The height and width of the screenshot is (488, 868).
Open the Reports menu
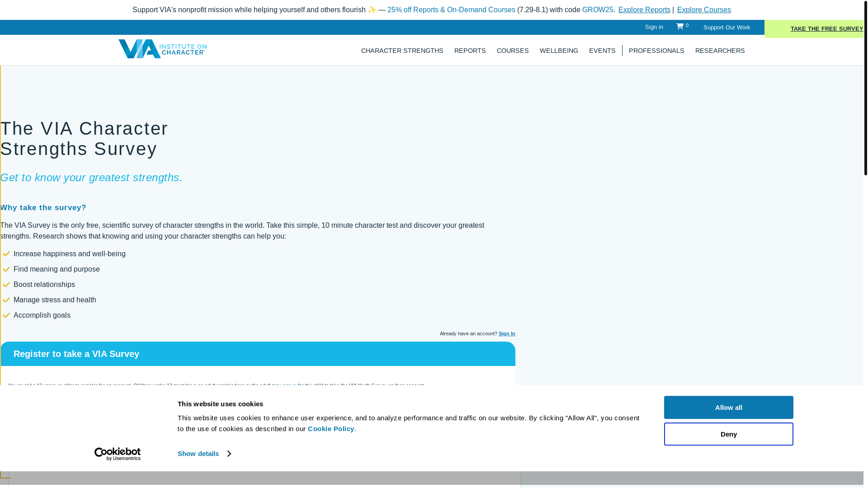click(x=470, y=51)
